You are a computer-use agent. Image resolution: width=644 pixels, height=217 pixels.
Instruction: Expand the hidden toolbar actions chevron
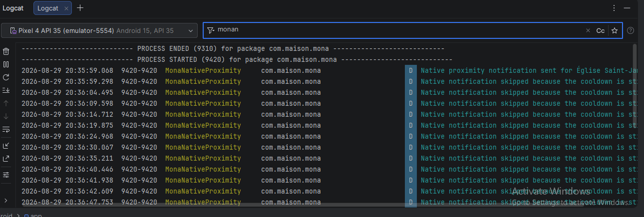6,200
